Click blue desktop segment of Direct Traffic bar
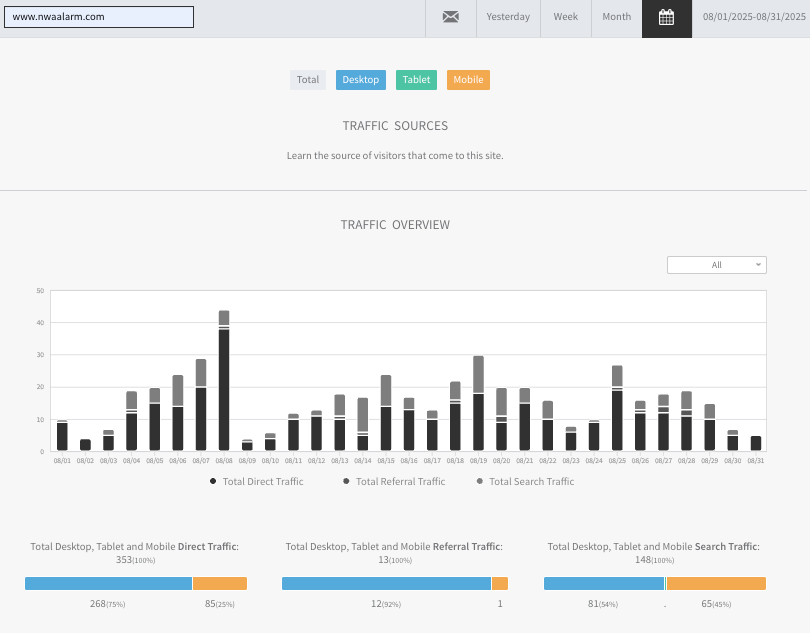810x633 pixels. [108, 583]
